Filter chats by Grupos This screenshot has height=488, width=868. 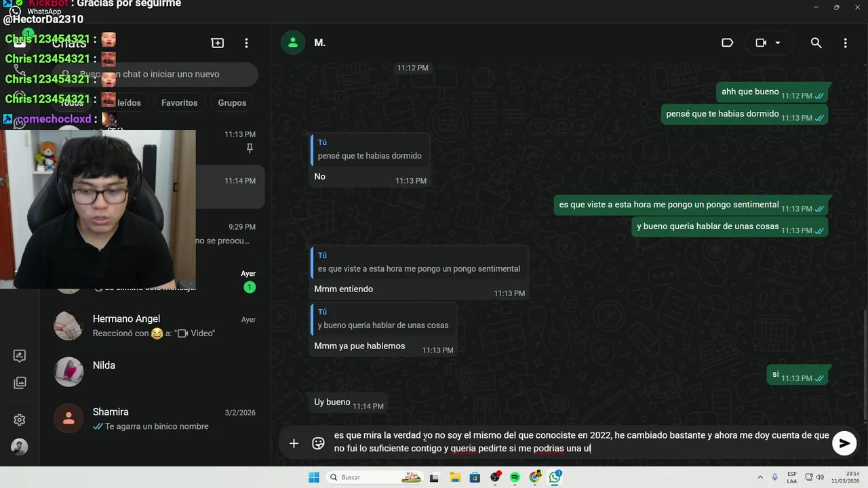click(232, 102)
